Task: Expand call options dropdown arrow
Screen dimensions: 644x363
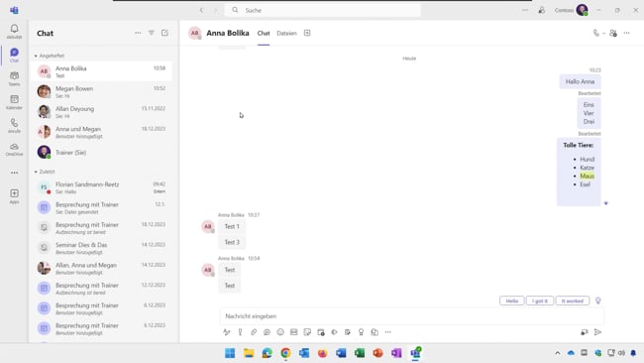Action: (x=603, y=34)
